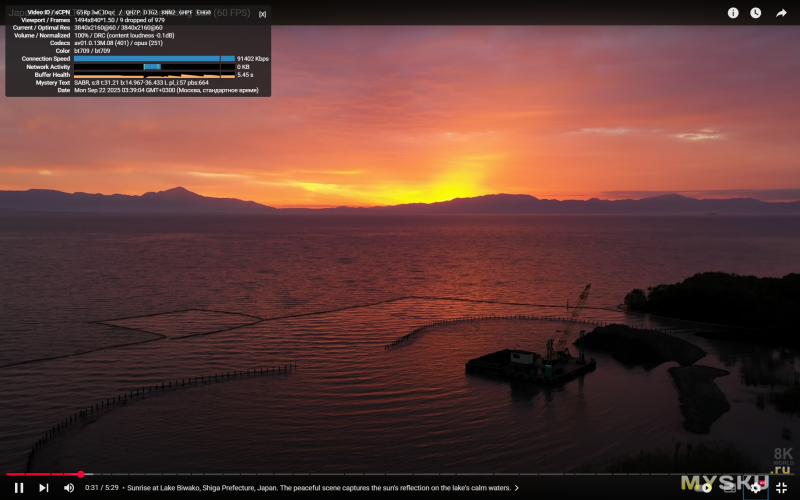Click the Watch Later clock icon
The height and width of the screenshot is (500, 800).
pos(756,13)
